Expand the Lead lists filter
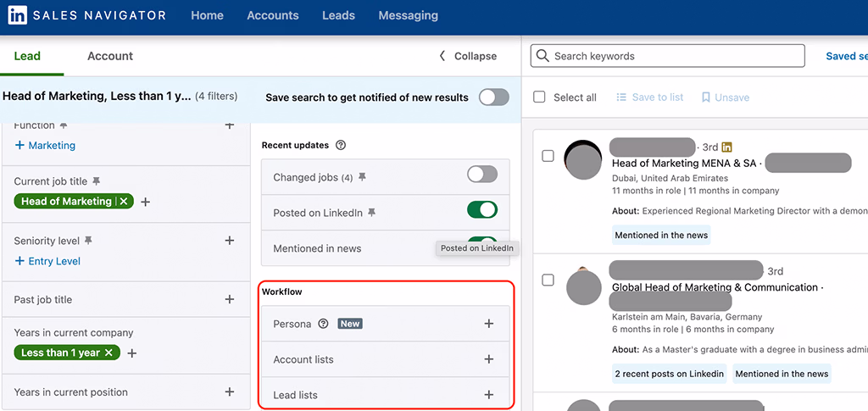This screenshot has height=411, width=868. 489,395
